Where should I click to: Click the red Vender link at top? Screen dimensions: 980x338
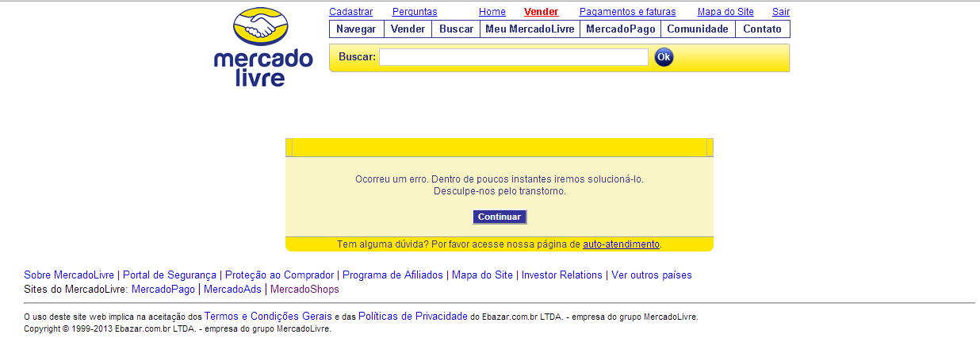pos(542,12)
